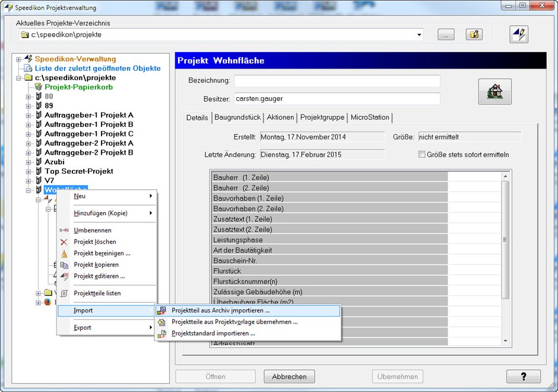Click the clock icon of recently opened objects
558x392 pixels.
tap(28, 68)
